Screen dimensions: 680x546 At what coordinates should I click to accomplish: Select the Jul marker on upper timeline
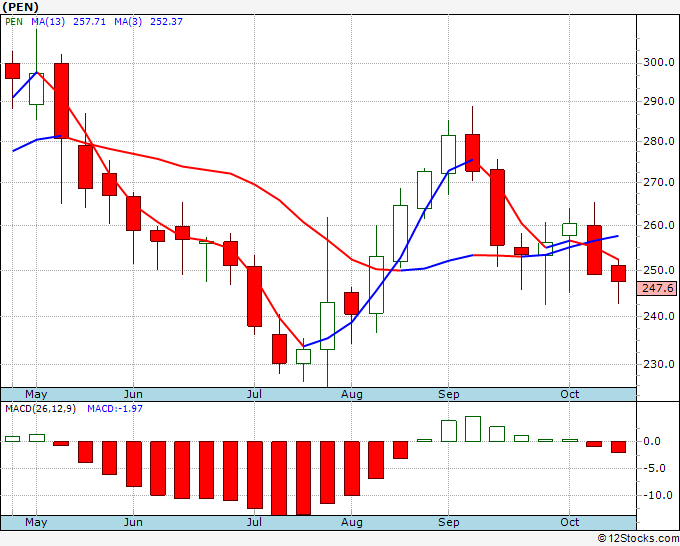point(254,394)
